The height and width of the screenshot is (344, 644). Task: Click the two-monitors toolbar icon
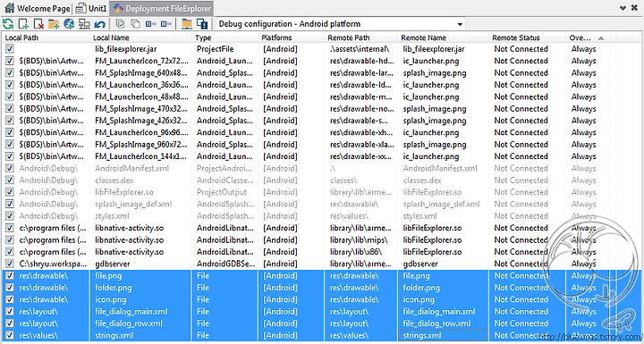pyautogui.click(x=202, y=24)
